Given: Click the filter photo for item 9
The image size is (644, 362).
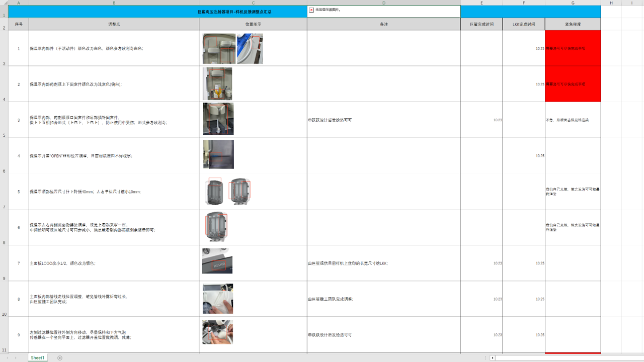Looking at the screenshot, I should click(x=218, y=332).
